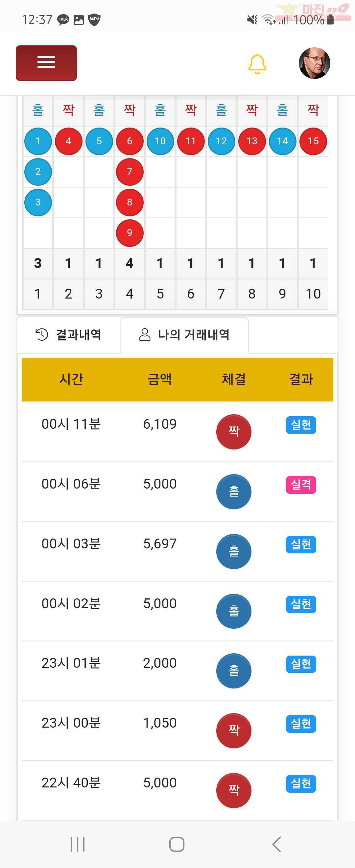355x868 pixels.
Task: Click the blue circle numbered 14
Action: (x=283, y=141)
